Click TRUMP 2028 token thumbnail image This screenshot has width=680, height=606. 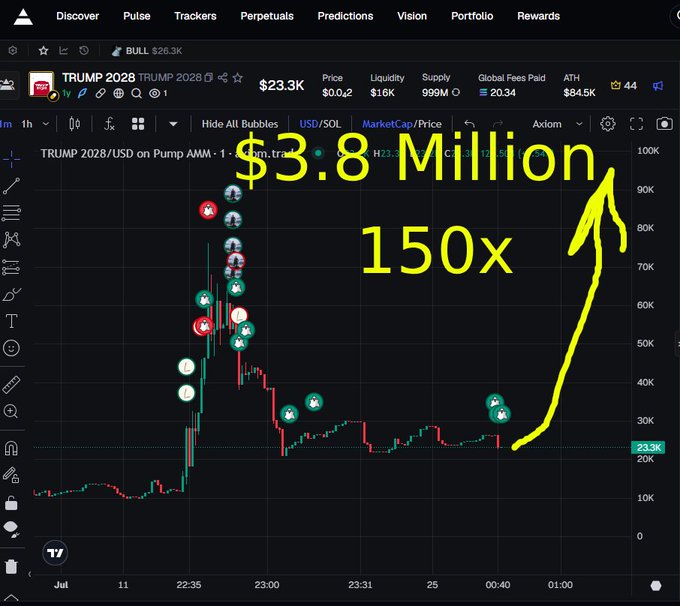(42, 84)
